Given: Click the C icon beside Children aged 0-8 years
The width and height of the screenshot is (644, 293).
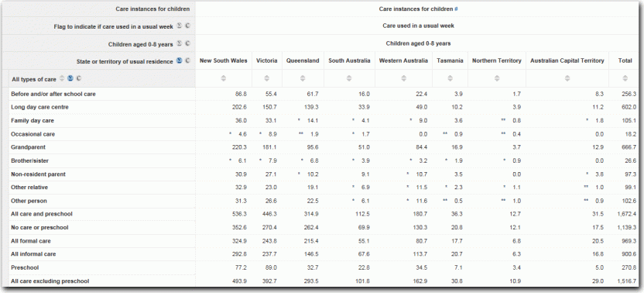Looking at the screenshot, I should tap(187, 43).
